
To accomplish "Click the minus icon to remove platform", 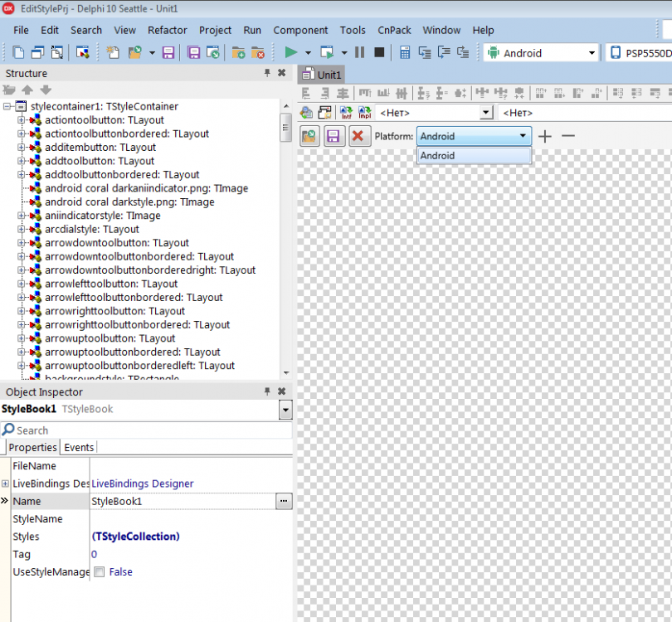I will pos(567,136).
